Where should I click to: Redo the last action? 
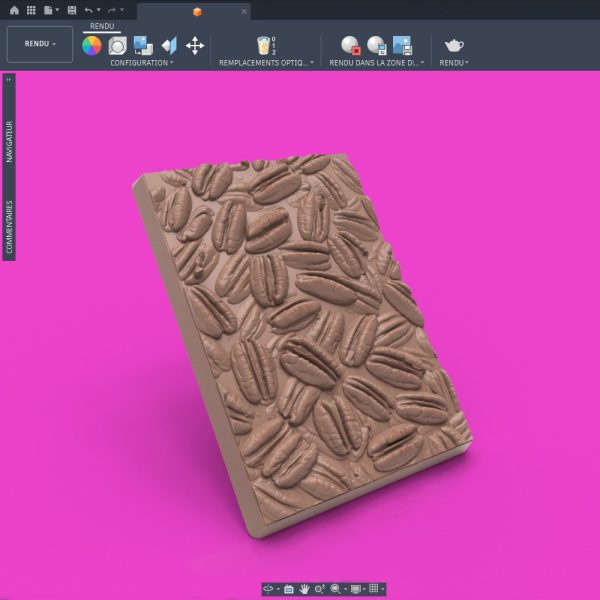pyautogui.click(x=112, y=10)
